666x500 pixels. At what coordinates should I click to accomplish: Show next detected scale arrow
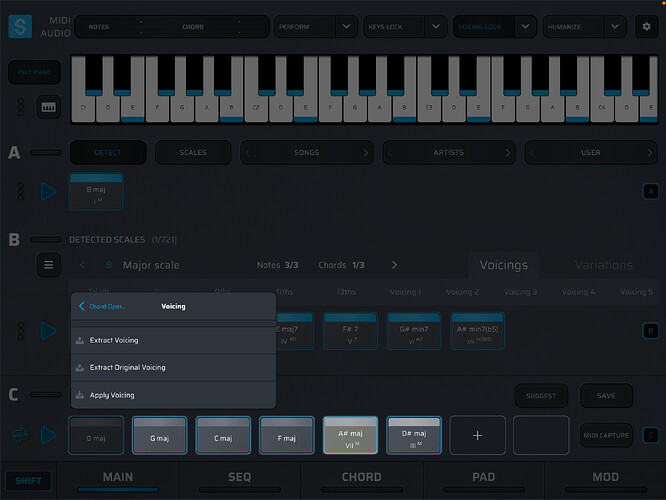pyautogui.click(x=394, y=265)
